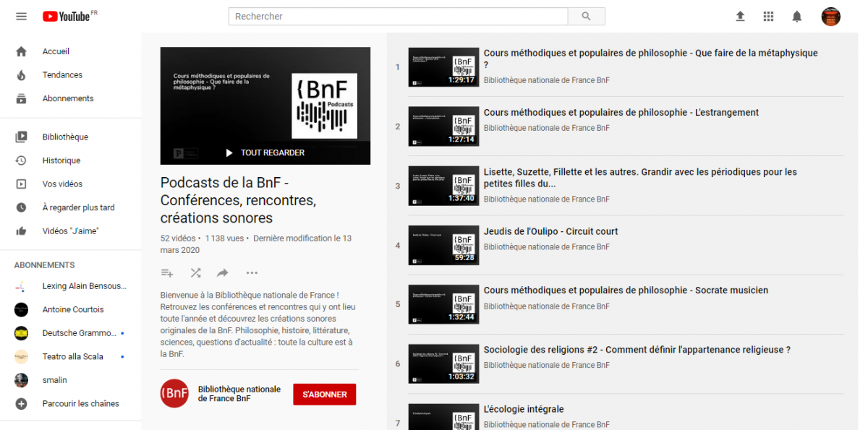868x430 pixels.
Task: Open thumbnail of L'écologie intégrale video
Action: click(x=443, y=416)
